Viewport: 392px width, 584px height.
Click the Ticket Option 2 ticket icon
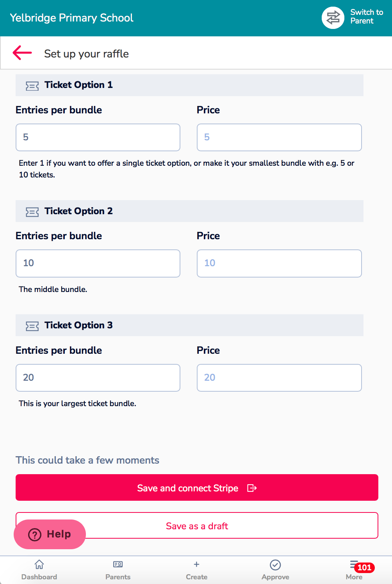tap(32, 212)
